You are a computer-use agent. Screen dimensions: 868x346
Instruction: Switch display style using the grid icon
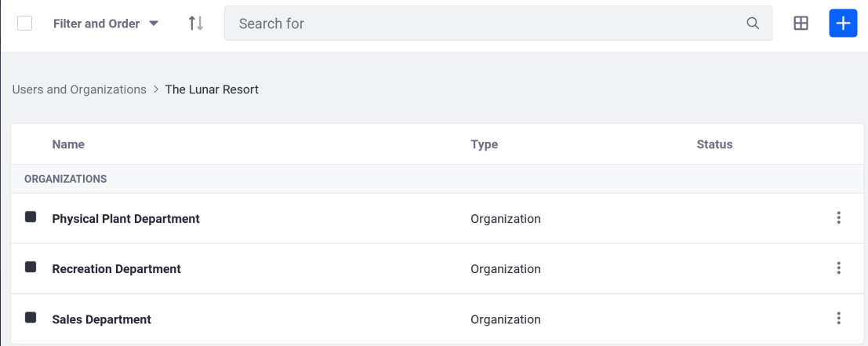point(801,24)
